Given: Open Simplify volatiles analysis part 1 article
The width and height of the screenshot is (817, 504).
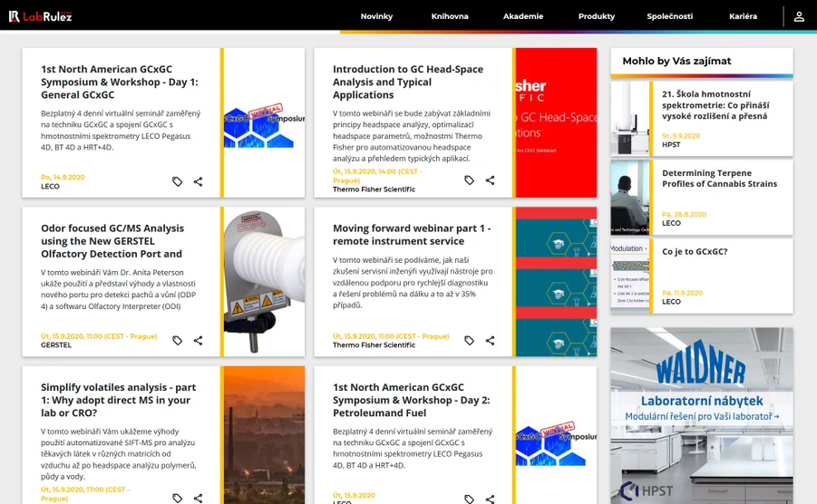Looking at the screenshot, I should point(118,400).
